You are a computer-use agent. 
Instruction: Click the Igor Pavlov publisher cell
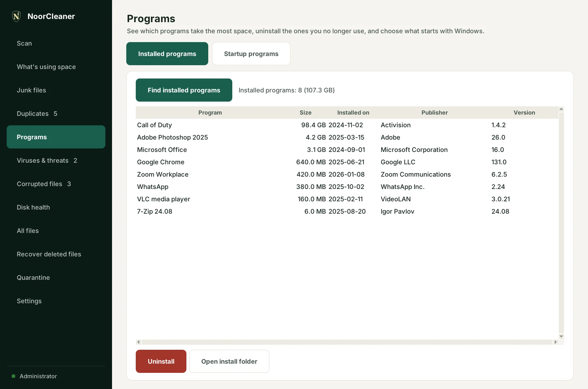pyautogui.click(x=397, y=211)
